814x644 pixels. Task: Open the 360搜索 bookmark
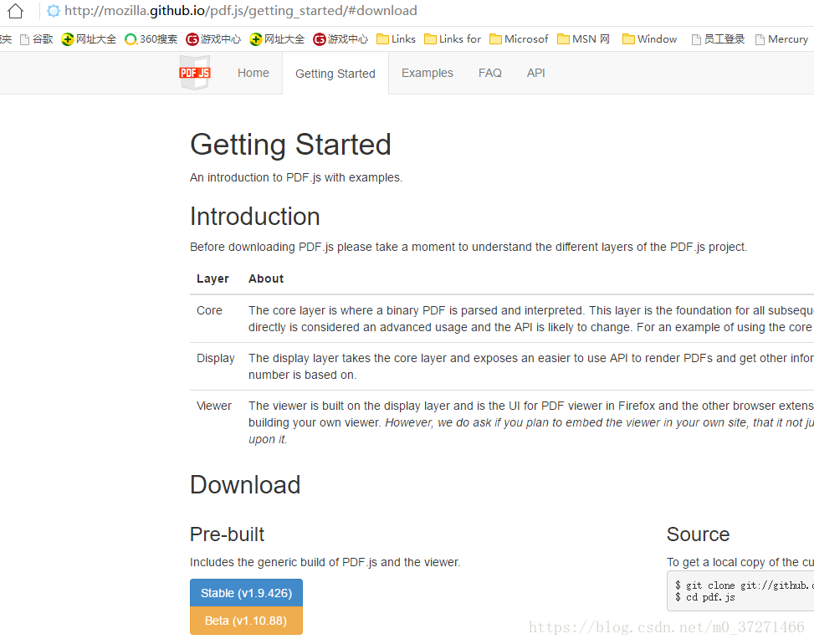pos(151,39)
